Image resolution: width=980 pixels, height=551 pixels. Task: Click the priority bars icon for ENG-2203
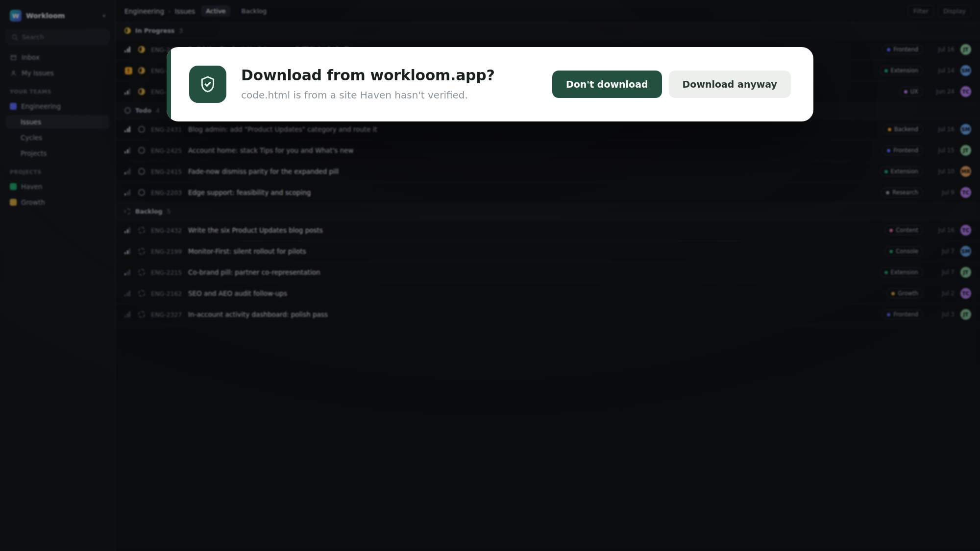pyautogui.click(x=127, y=192)
